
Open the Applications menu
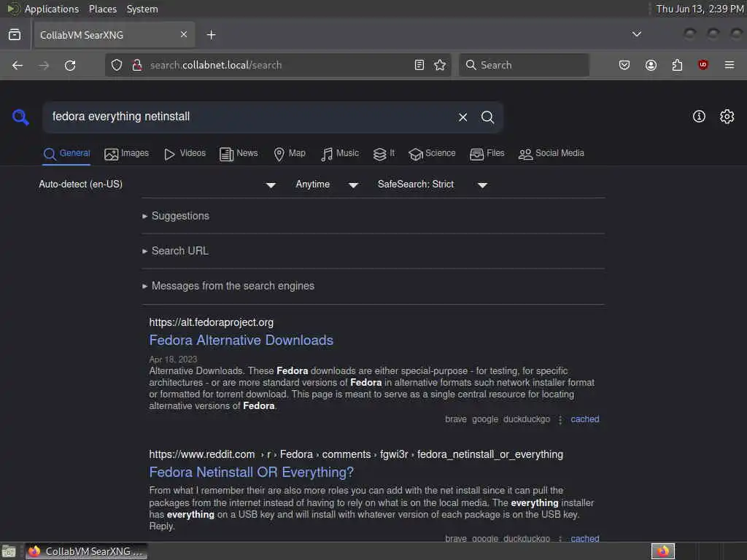(52, 9)
